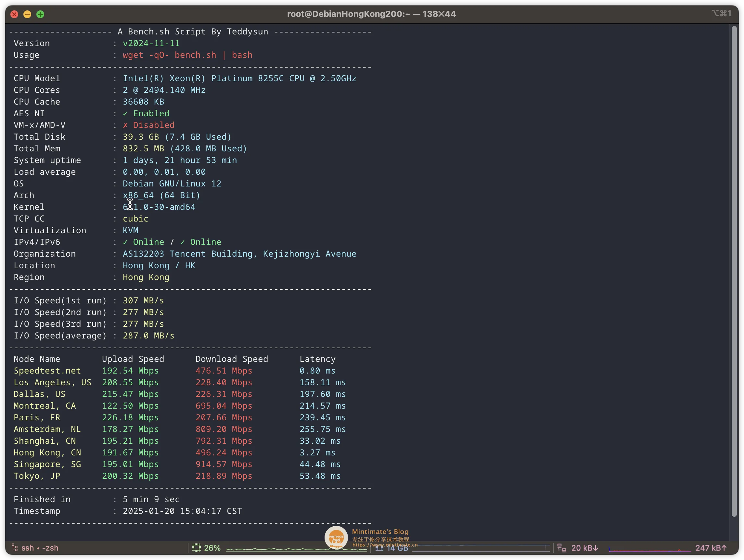
Task: Click Tokyo, JP node name
Action: tap(37, 476)
